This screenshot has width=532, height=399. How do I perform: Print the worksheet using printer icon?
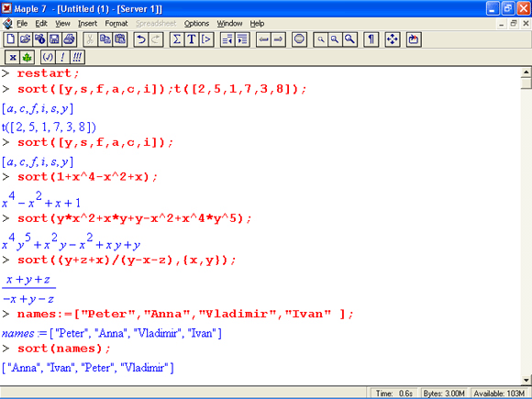(x=69, y=39)
